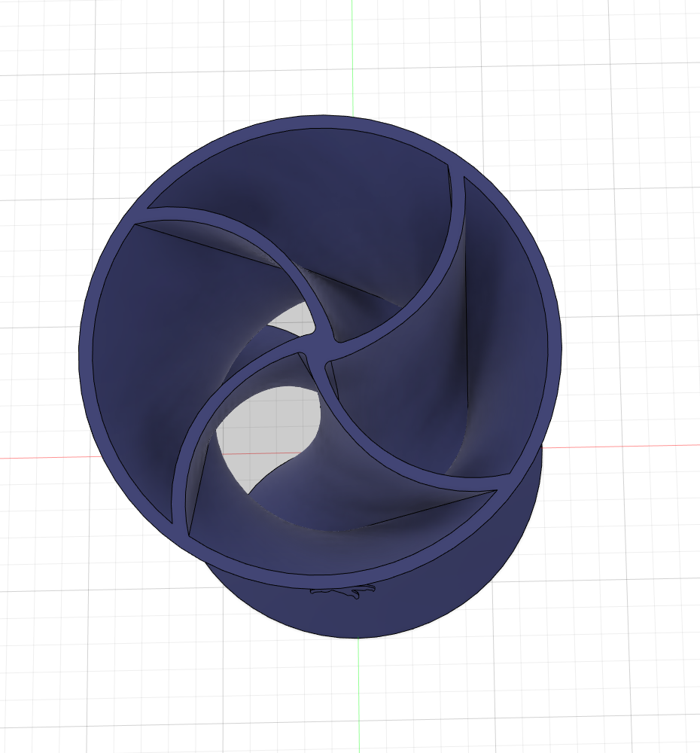Image resolution: width=700 pixels, height=753 pixels.
Task: Select the red axis line right of model
Action: pos(625,446)
